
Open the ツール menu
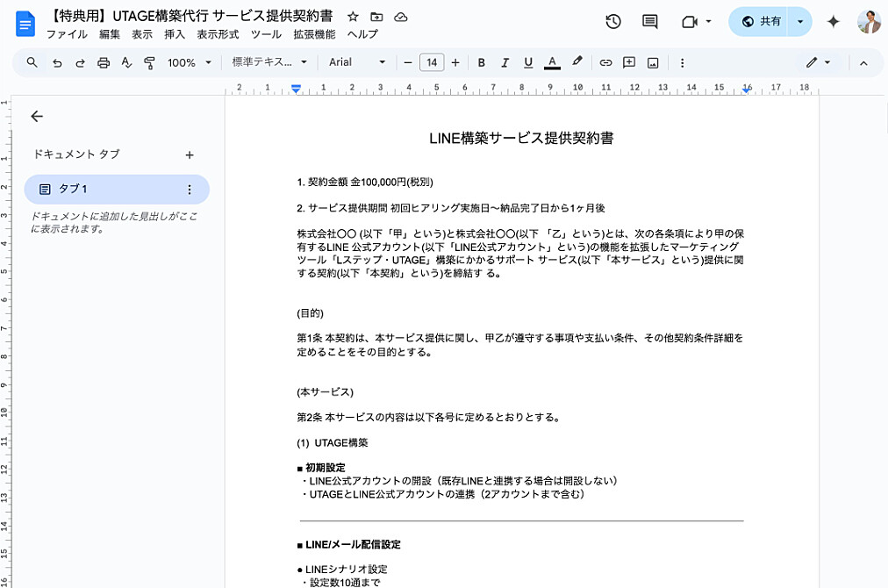(266, 34)
